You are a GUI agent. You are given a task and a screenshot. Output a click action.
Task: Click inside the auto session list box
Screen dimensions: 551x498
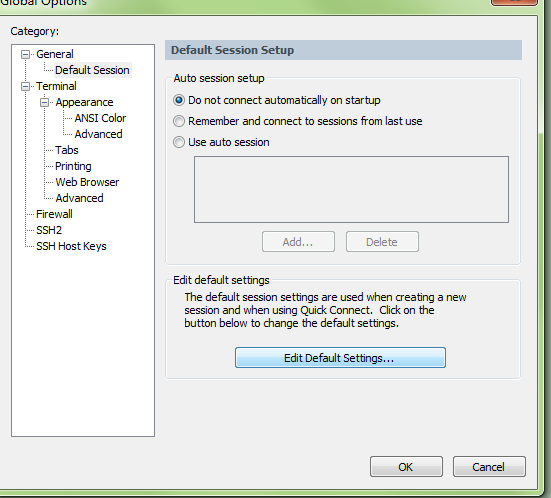tap(351, 189)
